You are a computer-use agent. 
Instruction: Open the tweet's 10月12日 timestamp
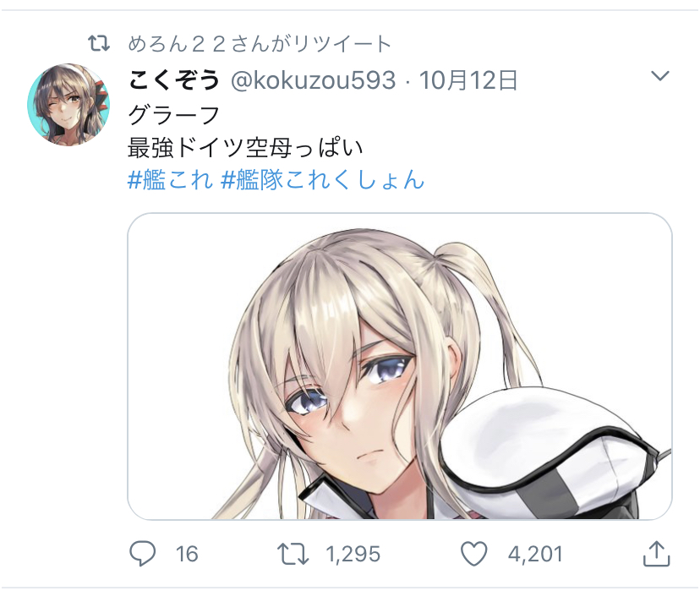[x=468, y=80]
